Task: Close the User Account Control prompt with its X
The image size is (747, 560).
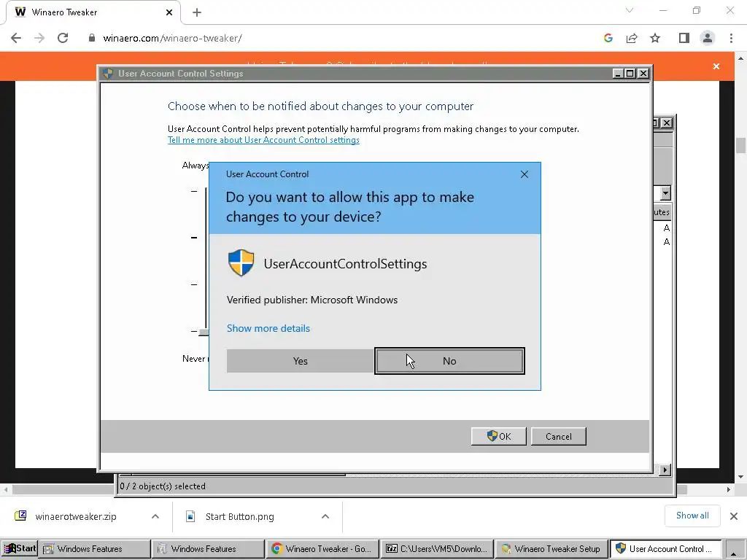Action: pos(524,174)
